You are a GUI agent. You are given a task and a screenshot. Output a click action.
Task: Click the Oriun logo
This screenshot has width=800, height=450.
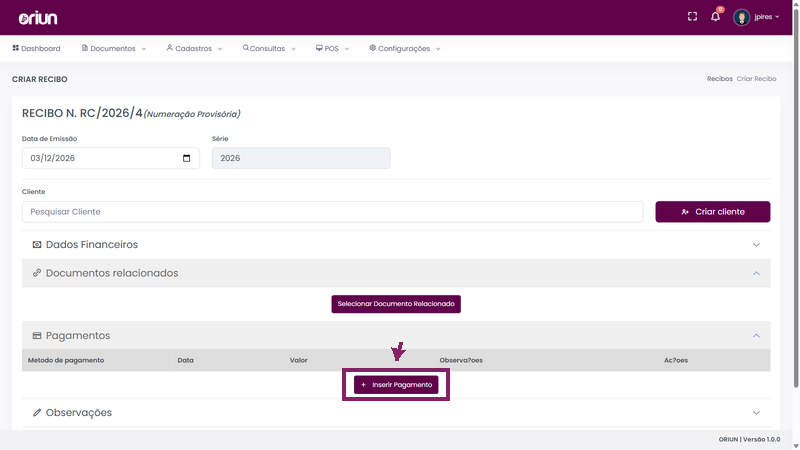click(38, 18)
